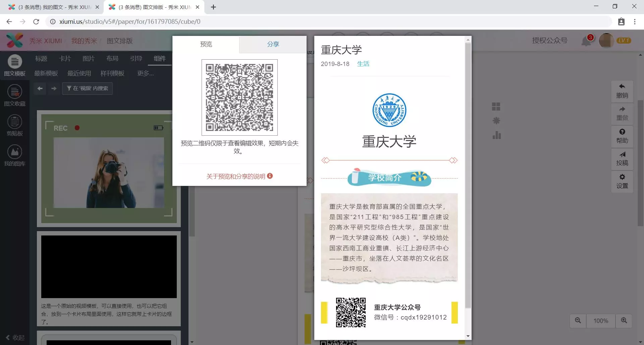Open the 最近使用 filter
The width and height of the screenshot is (644, 345).
tap(79, 73)
